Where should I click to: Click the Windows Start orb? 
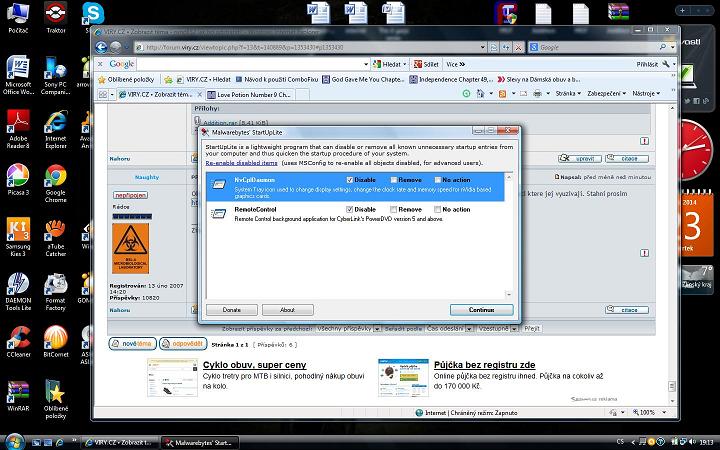point(15,440)
